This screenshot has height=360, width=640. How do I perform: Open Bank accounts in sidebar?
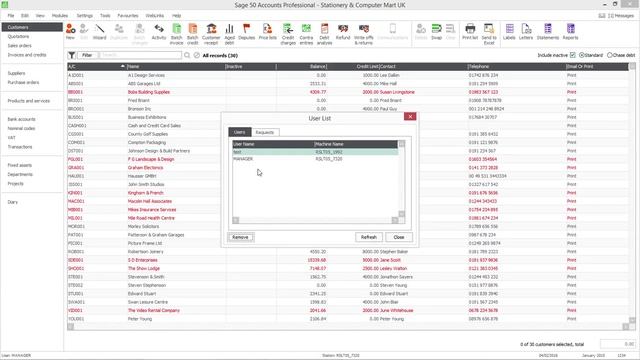(x=21, y=119)
